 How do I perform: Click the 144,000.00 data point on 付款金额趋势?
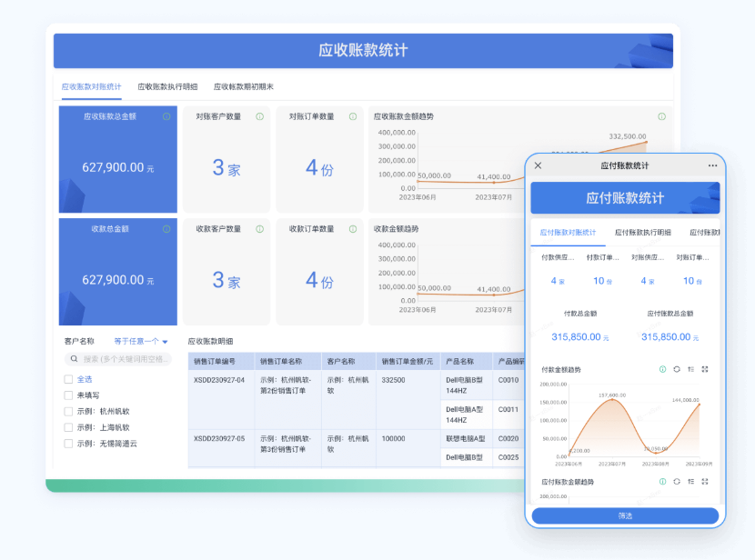click(700, 405)
